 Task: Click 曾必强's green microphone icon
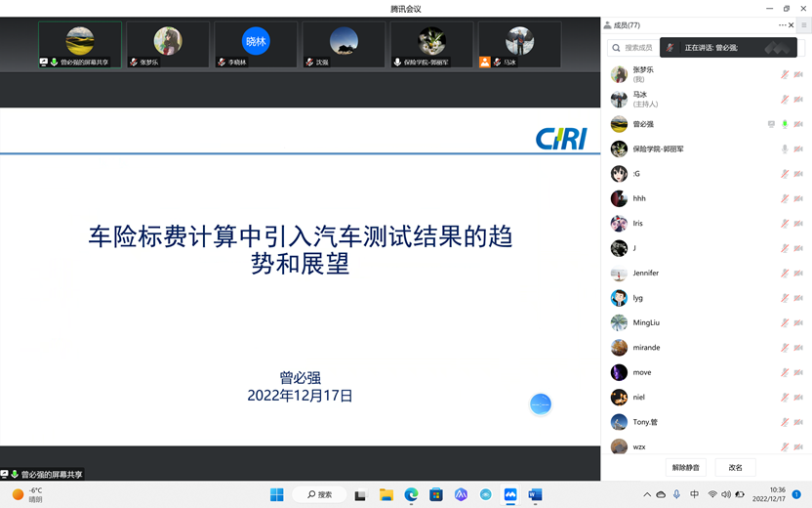[785, 125]
